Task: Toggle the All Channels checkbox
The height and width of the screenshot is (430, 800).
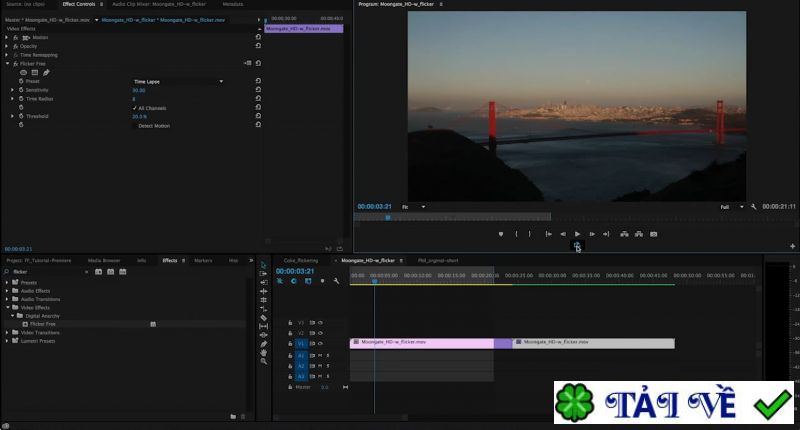Action: tap(135, 107)
